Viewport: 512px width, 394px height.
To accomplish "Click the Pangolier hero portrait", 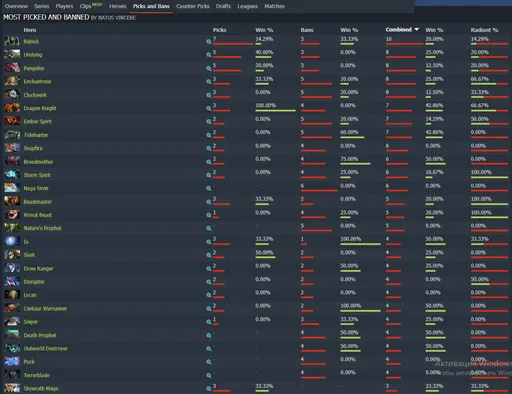I will click(12, 68).
